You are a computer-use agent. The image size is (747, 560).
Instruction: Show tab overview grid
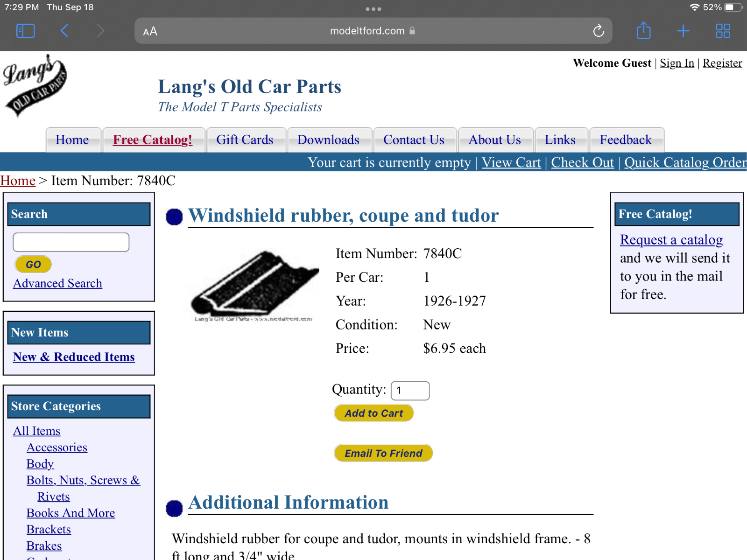[x=723, y=31]
